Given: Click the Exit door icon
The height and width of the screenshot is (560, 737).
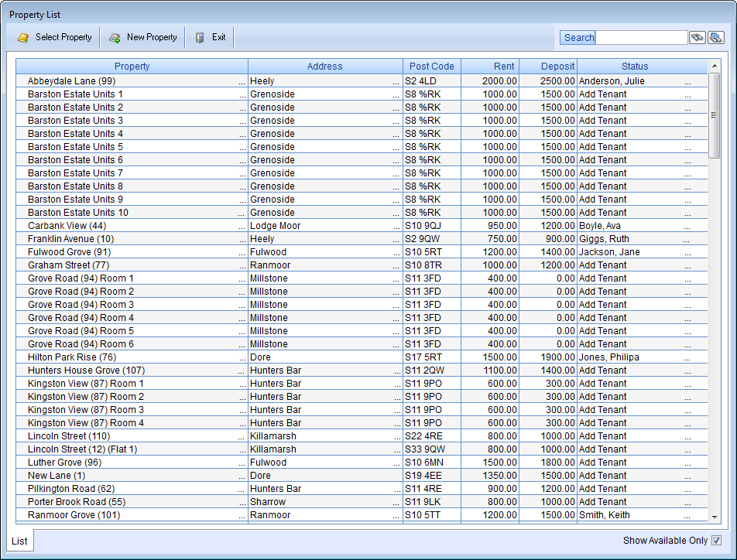Looking at the screenshot, I should coord(200,38).
